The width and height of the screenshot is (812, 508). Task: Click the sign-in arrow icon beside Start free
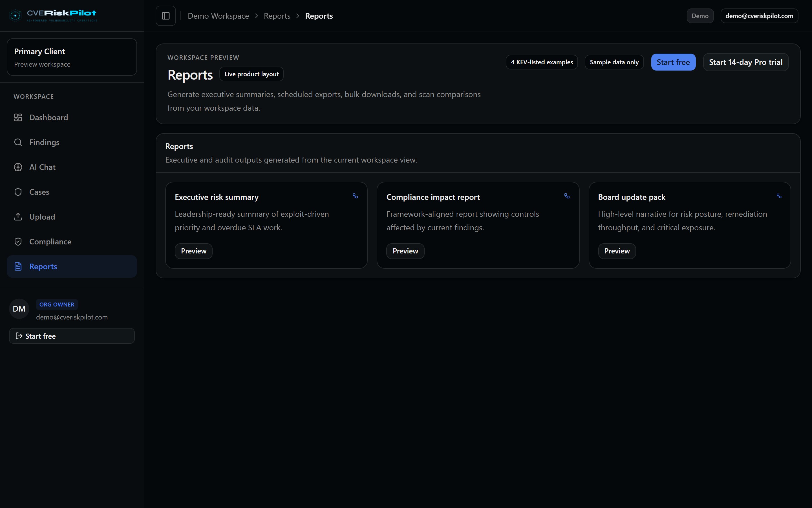(x=19, y=336)
